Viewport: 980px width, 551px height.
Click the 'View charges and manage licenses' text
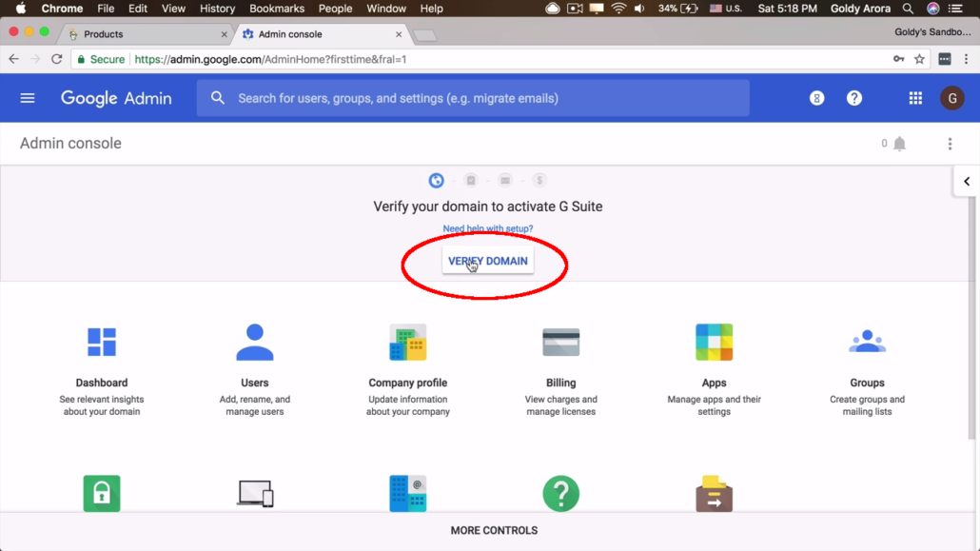click(560, 405)
